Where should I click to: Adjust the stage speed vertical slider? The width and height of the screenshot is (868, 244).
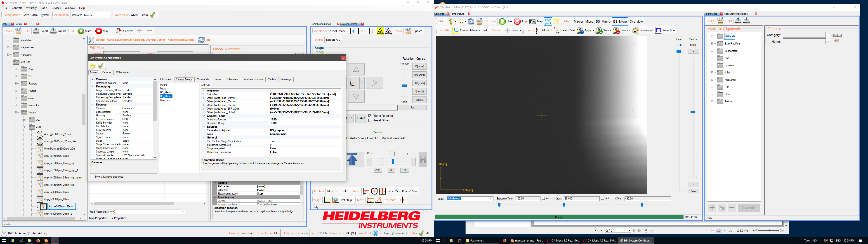[404, 86]
